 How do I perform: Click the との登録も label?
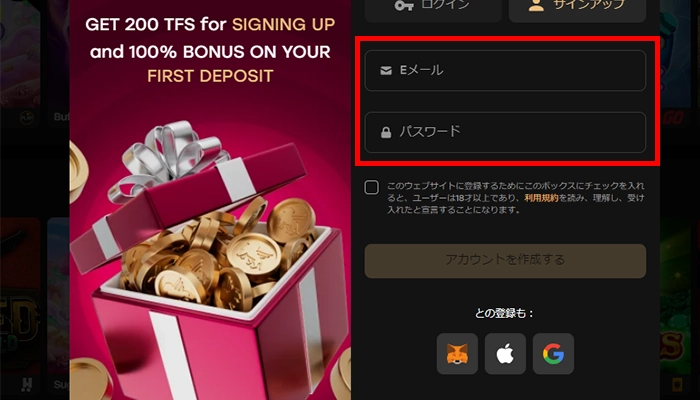coord(504,313)
